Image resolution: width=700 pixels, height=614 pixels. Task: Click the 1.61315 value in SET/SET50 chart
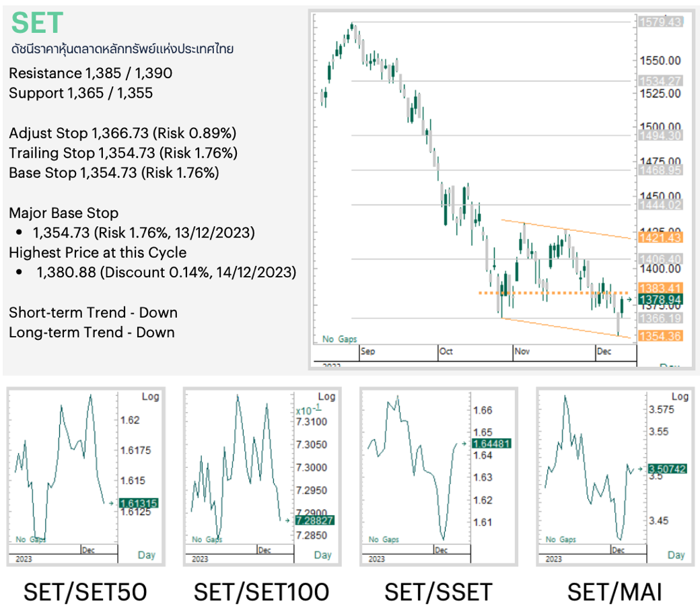(x=139, y=504)
